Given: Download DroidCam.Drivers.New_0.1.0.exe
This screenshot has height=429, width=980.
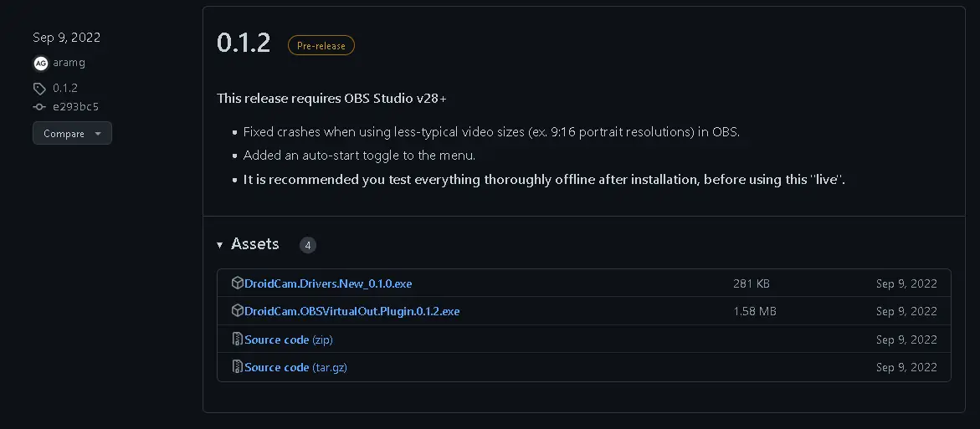Looking at the screenshot, I should click(328, 283).
